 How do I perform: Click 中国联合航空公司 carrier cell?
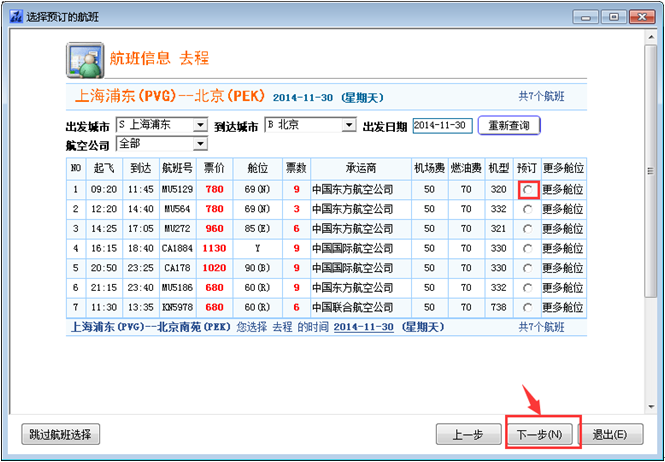361,308
